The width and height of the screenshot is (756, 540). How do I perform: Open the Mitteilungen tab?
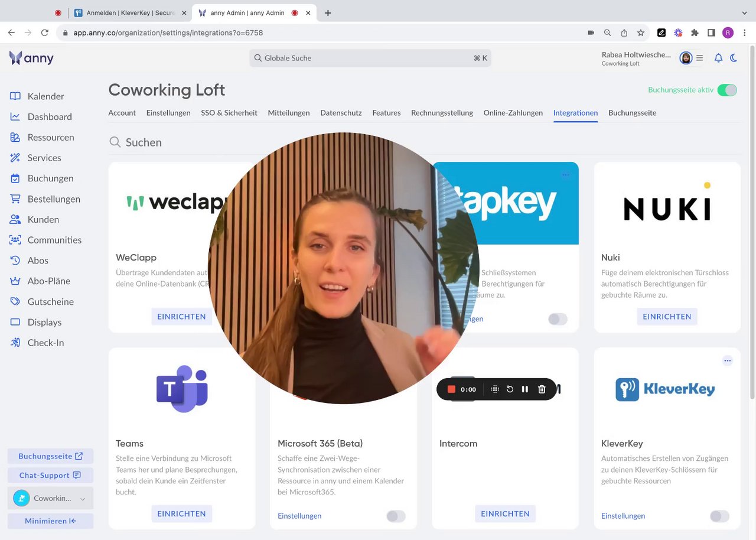(289, 113)
